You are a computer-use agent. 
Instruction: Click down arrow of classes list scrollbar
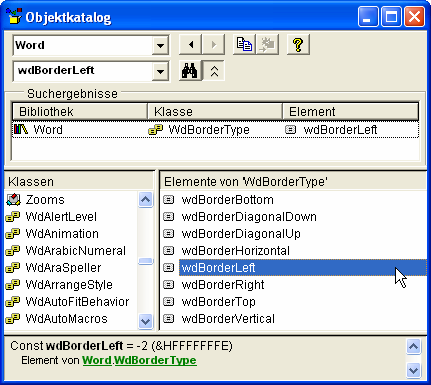coord(146,321)
